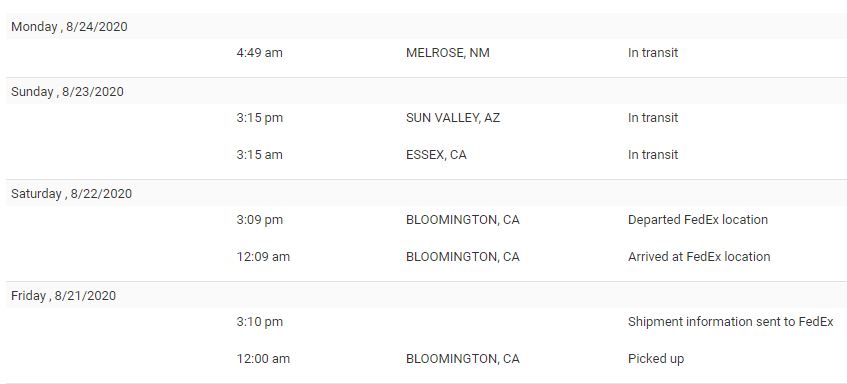This screenshot has width=847, height=384.
Task: Select the 3:09 pm timestamp
Action: coord(260,220)
